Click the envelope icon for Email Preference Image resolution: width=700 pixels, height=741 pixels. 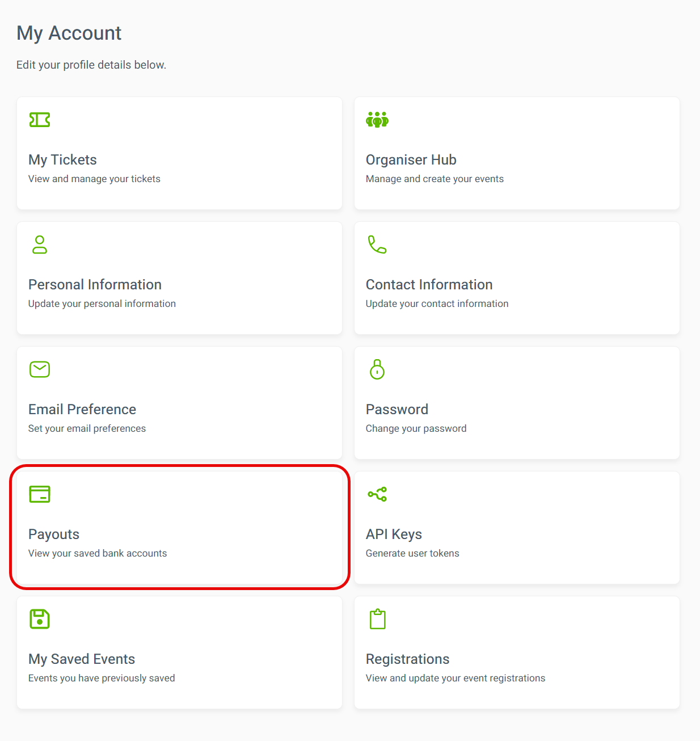point(40,369)
